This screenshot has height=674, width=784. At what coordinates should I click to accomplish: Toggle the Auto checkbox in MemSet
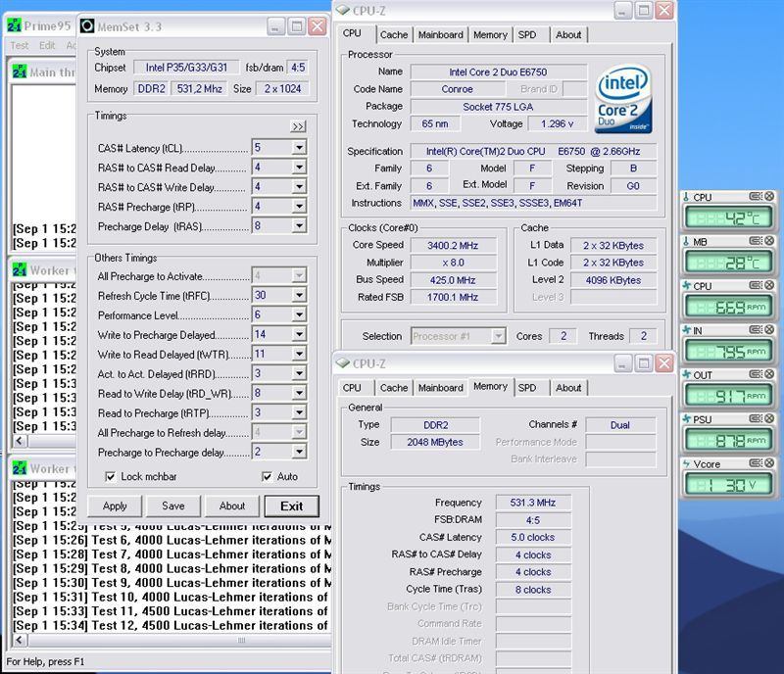tap(267, 476)
